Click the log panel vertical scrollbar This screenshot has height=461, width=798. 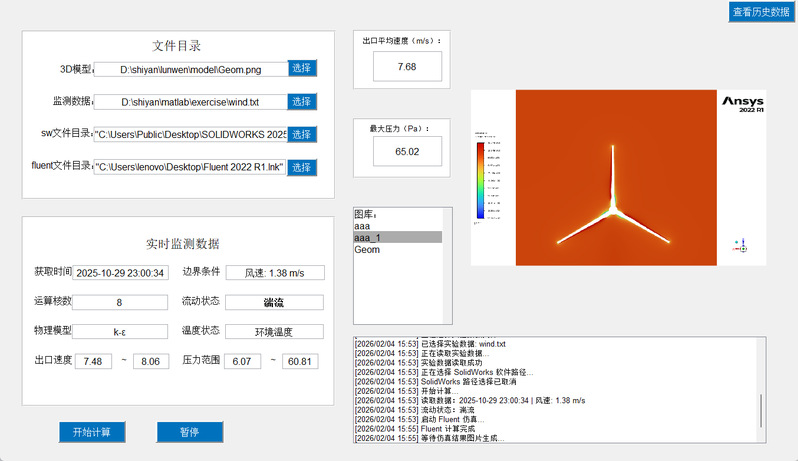pyautogui.click(x=759, y=410)
